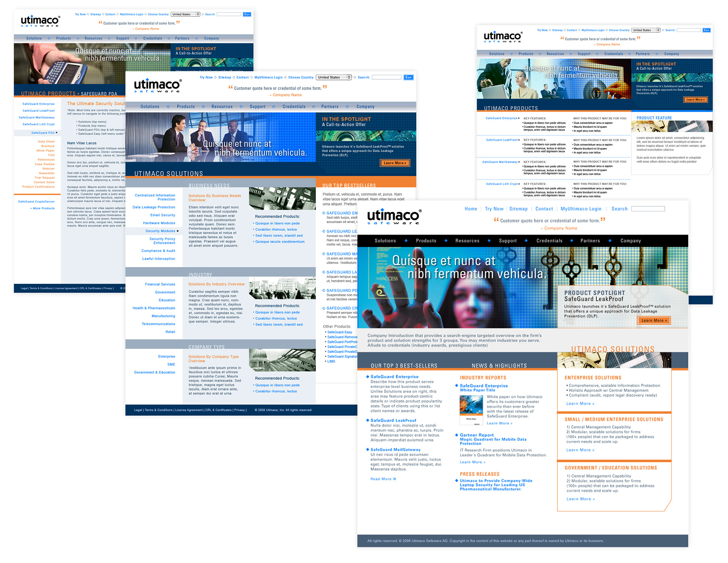Click MyUltimaco Login on the front page header
Screen dimensions: 728x563
pos(581,209)
